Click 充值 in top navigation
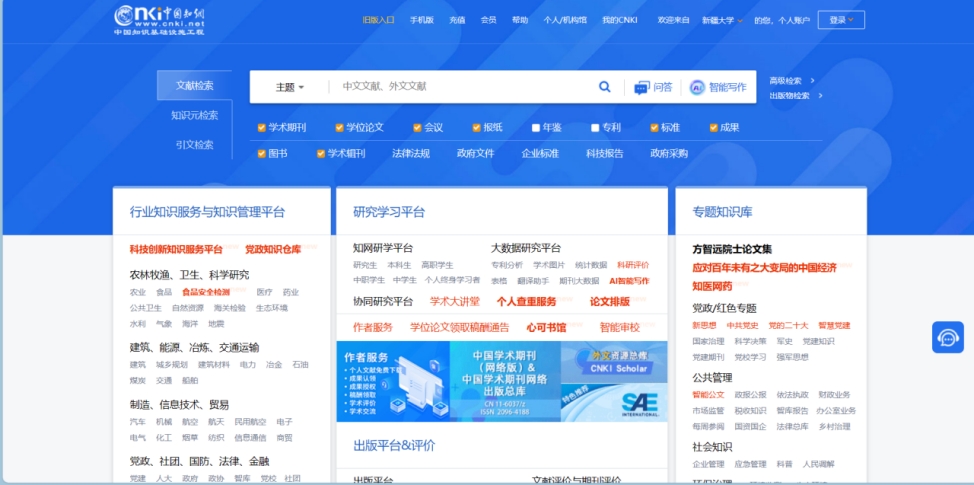This screenshot has height=485, width=974. coord(457,20)
